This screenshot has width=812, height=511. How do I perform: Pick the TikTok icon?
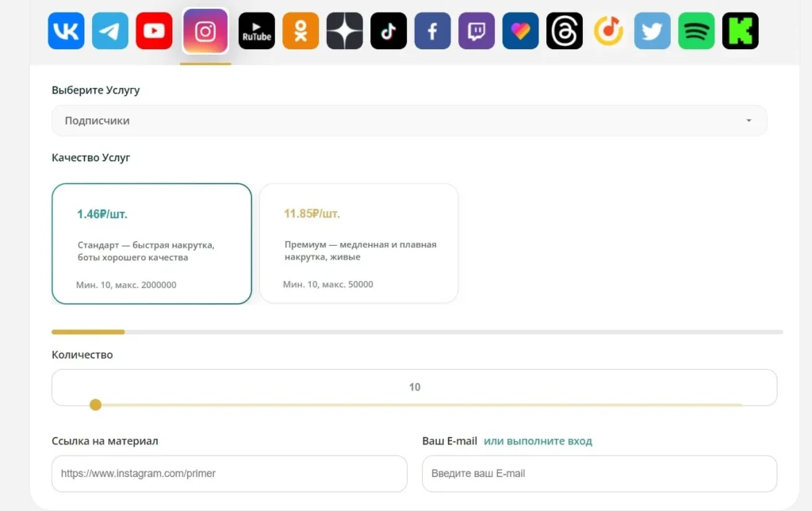[x=389, y=31]
